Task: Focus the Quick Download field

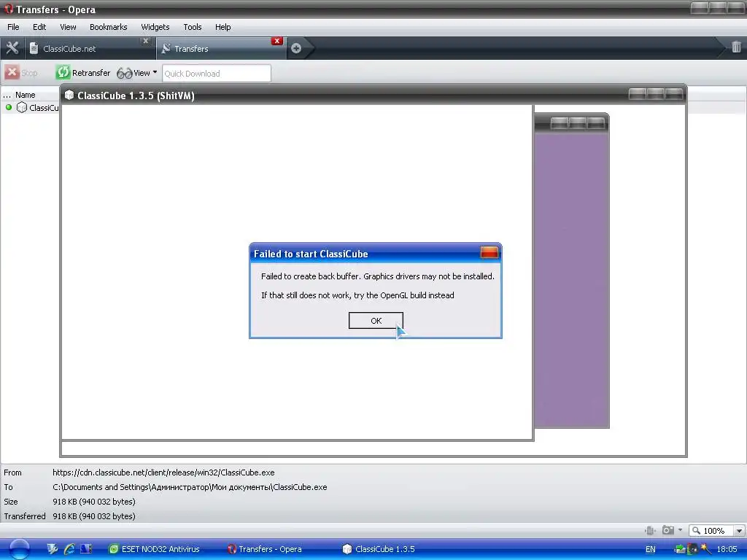Action: (216, 74)
